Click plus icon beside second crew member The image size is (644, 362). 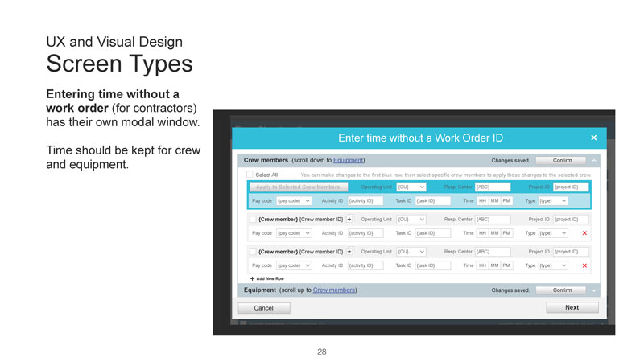tap(349, 251)
